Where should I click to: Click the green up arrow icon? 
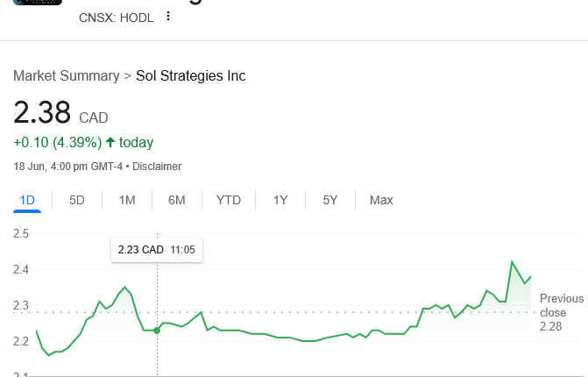[110, 142]
